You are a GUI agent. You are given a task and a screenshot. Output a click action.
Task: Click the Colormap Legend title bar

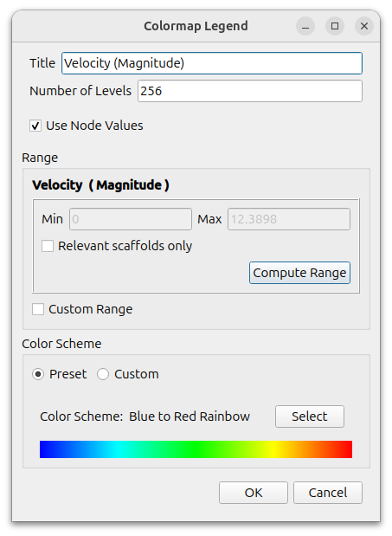[x=196, y=26]
